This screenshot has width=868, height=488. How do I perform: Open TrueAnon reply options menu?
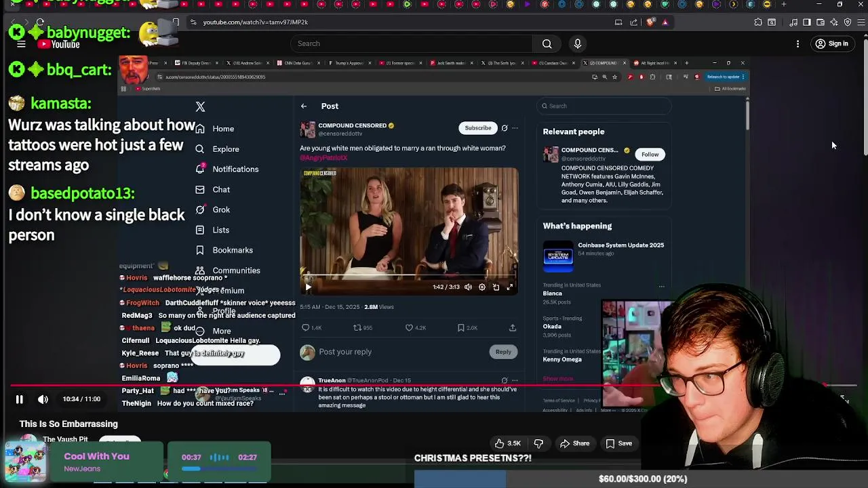[515, 381]
